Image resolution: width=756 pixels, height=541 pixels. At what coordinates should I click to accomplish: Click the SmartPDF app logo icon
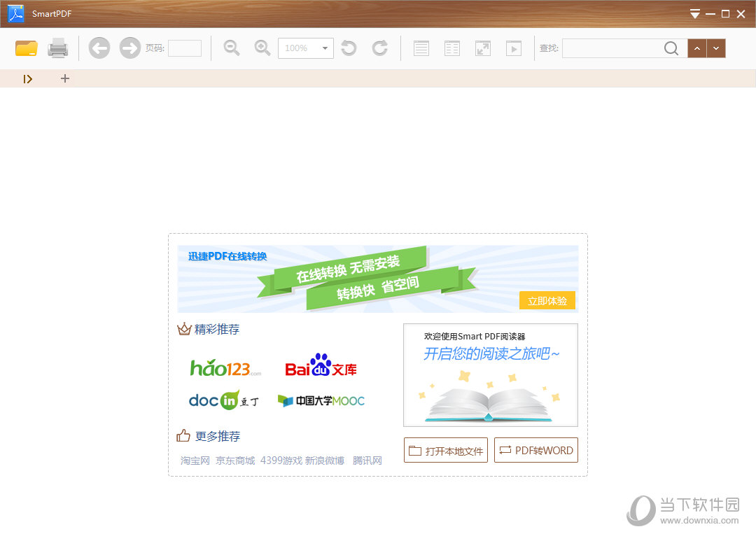(x=16, y=13)
